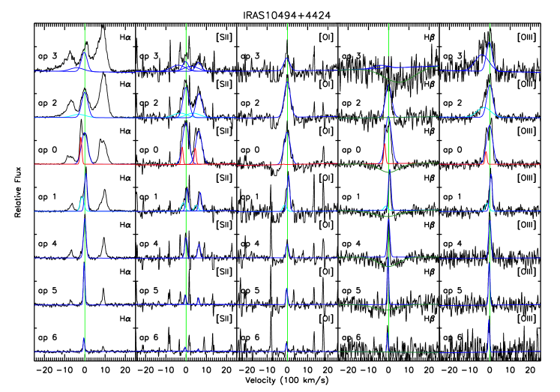Click the 'Velocity (100 km/s)' x-axis label

(x=287, y=380)
